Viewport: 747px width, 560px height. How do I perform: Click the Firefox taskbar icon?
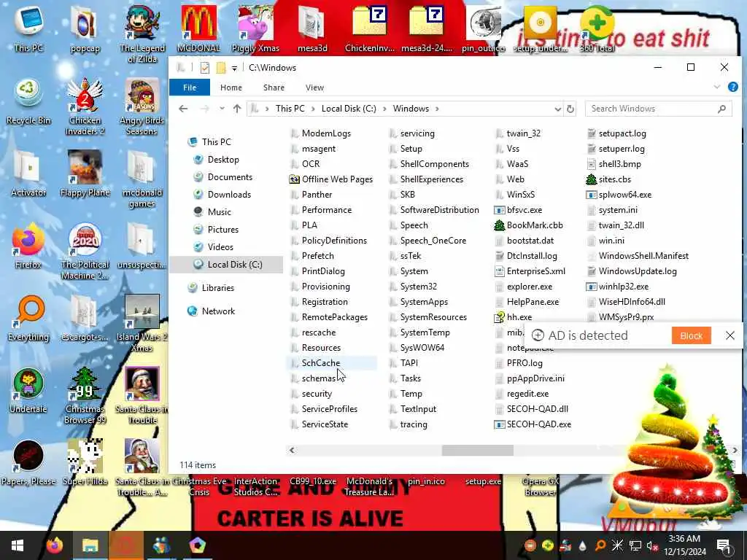pos(55,545)
